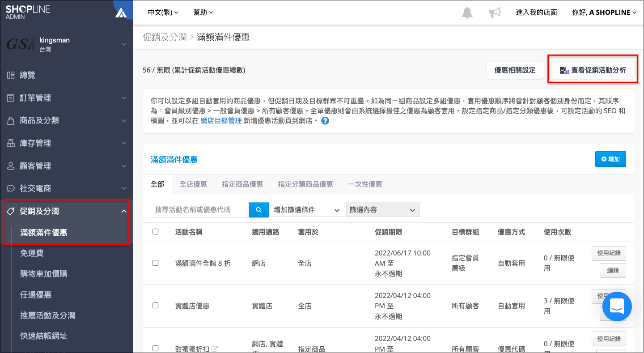
Task: Open the 增加篩選條件 filter dropdown
Action: click(307, 209)
